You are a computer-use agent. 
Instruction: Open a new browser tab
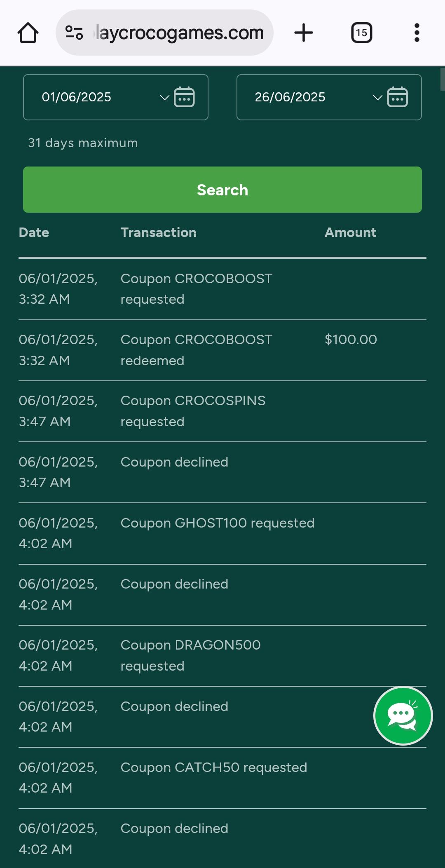[x=304, y=33]
